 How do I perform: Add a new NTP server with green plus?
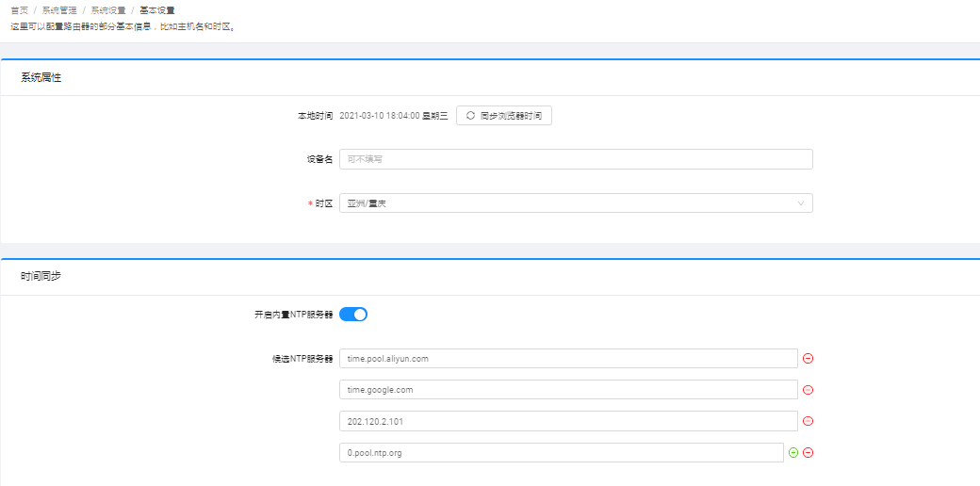[793, 452]
